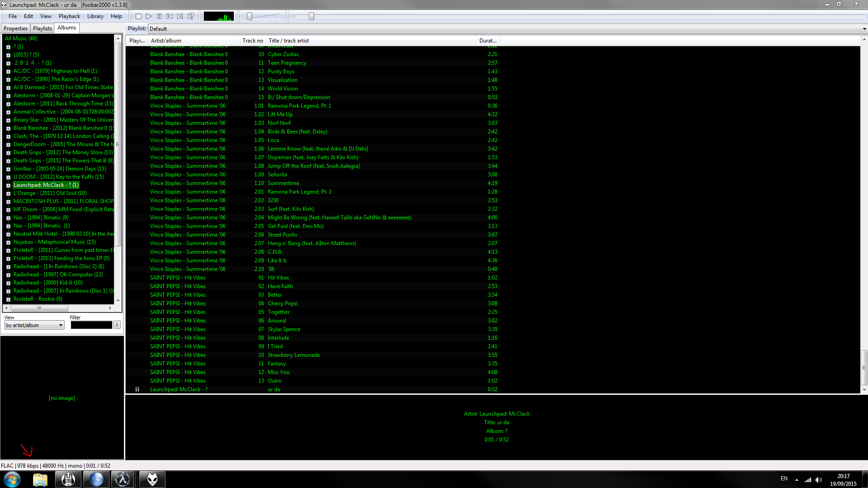Click the paused indicator icon in playlist

pyautogui.click(x=137, y=389)
